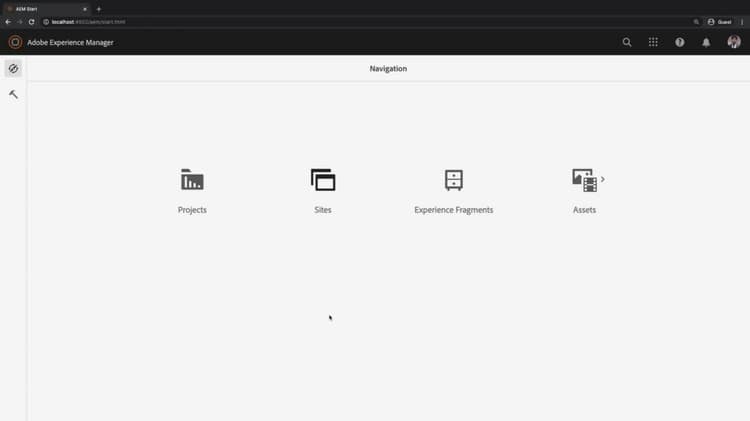Open the Help question mark icon
Viewport: 750px width, 421px height.
coord(679,42)
